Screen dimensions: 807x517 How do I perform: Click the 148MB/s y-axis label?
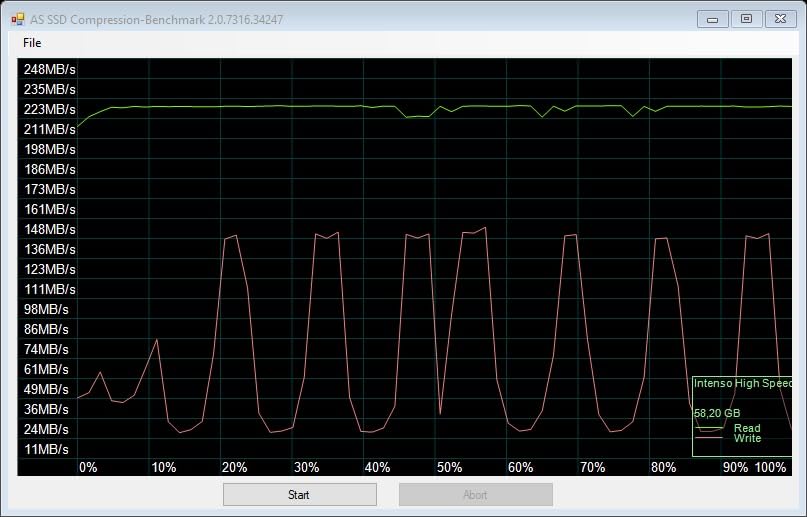[x=49, y=229]
